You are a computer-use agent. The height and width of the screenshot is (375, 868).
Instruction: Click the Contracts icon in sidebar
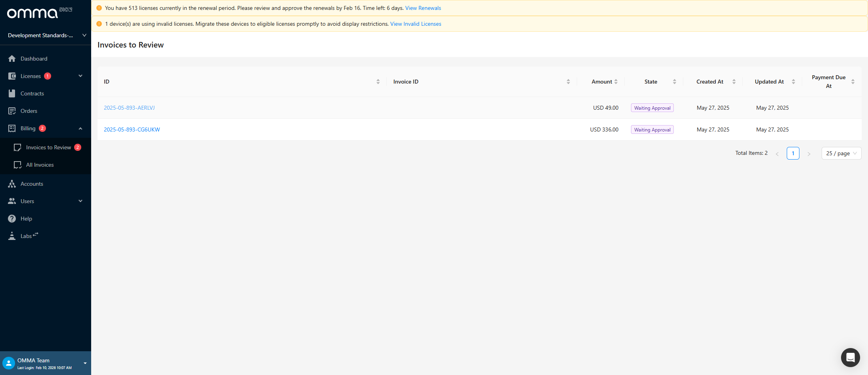click(12, 93)
